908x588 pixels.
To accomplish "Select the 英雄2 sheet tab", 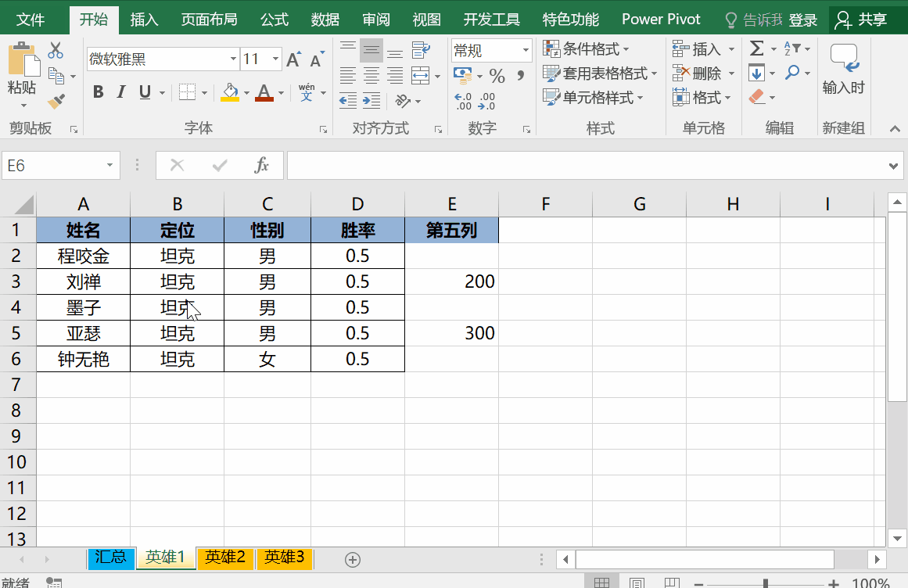I will click(225, 558).
